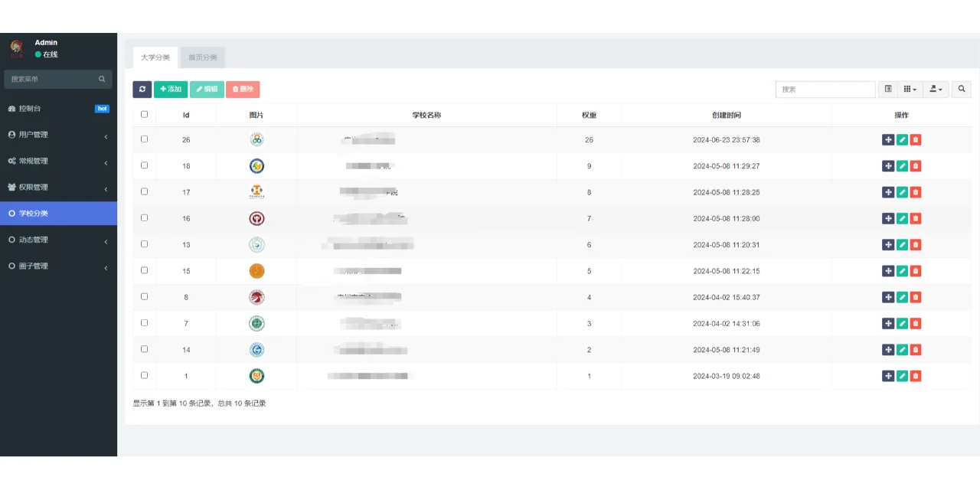Open 控制台 in sidebar

58,109
